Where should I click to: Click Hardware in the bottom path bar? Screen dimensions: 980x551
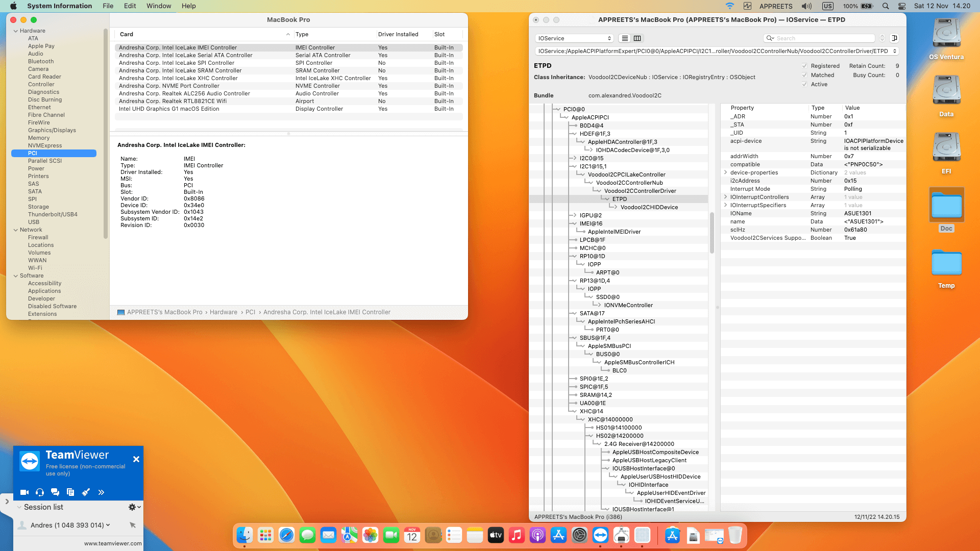pyautogui.click(x=224, y=312)
